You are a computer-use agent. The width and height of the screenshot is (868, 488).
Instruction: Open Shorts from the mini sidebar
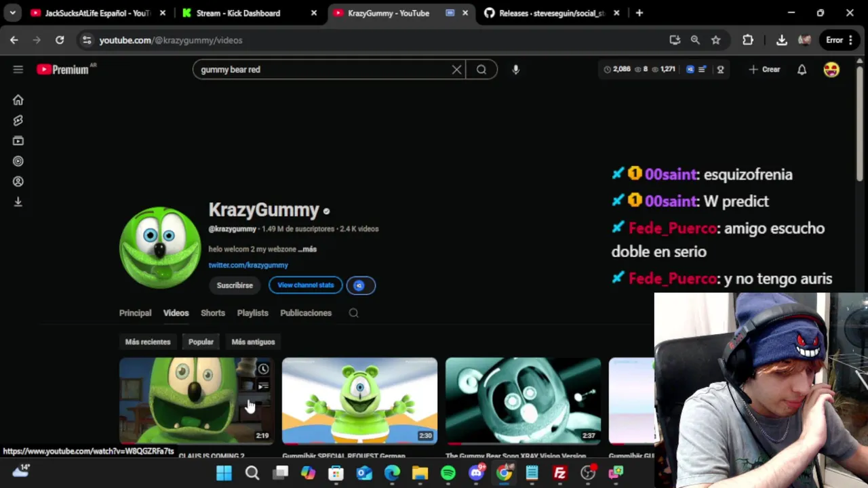pos(18,121)
